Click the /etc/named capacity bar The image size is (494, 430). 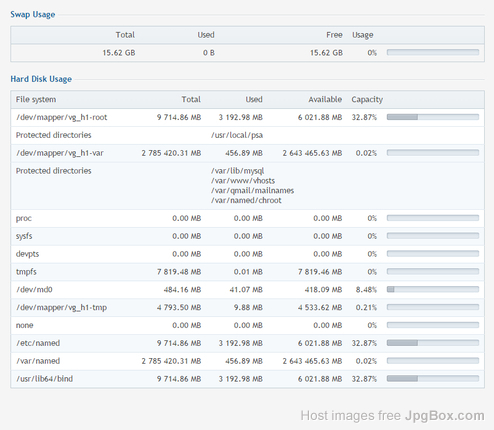(433, 343)
